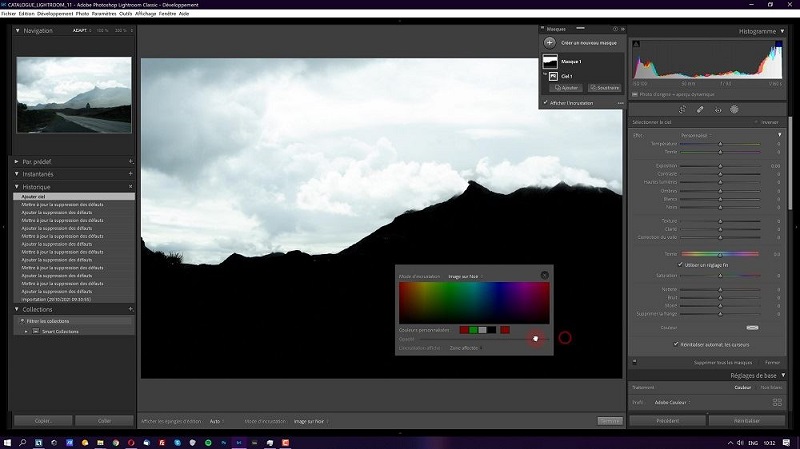The width and height of the screenshot is (800, 449).
Task: Toggle Réinitialiser automat. les curseurs checkbox
Action: pyautogui.click(x=676, y=344)
